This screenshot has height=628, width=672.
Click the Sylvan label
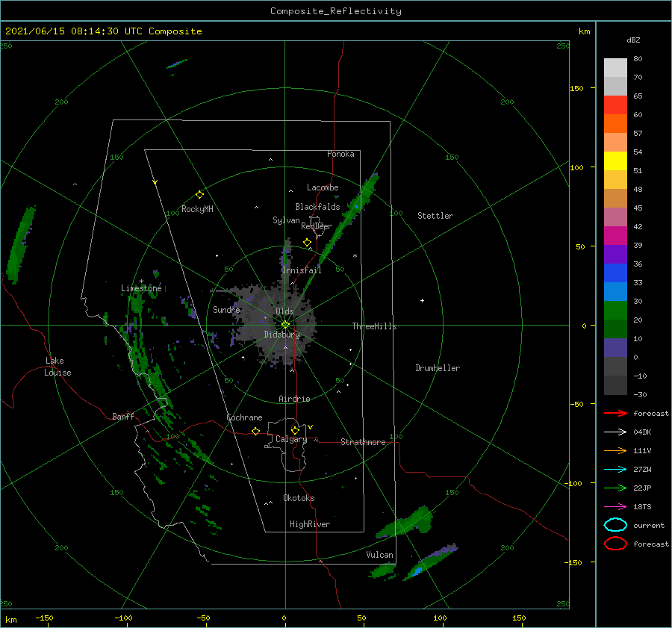286,220
